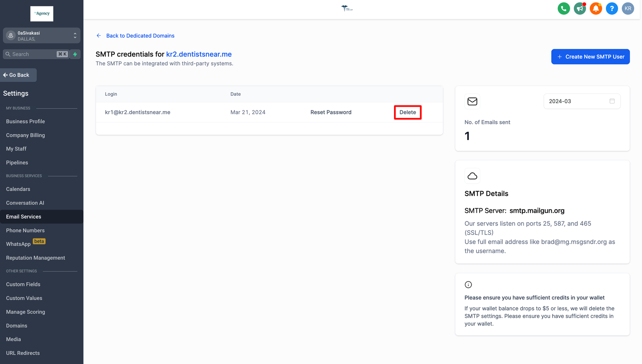Expand the 0aSivakasi account switcher

pos(42,36)
